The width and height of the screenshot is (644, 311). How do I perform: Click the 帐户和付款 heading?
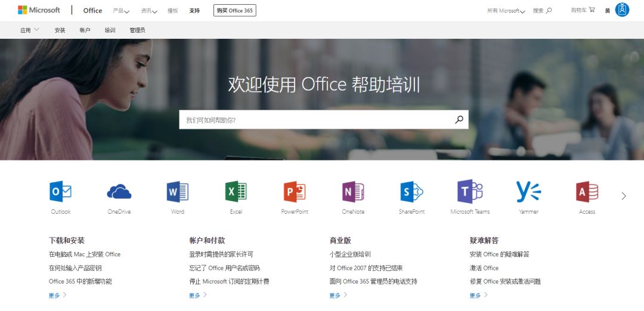coord(207,240)
